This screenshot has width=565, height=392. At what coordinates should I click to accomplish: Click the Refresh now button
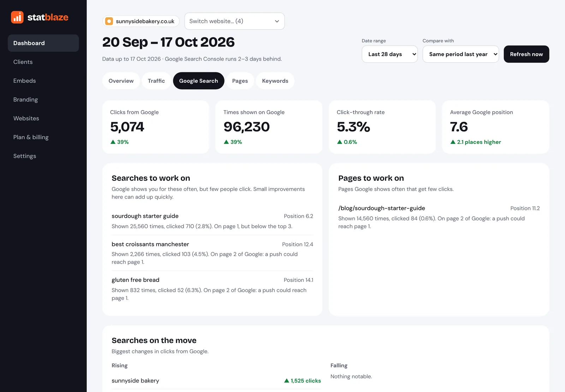[526, 54]
